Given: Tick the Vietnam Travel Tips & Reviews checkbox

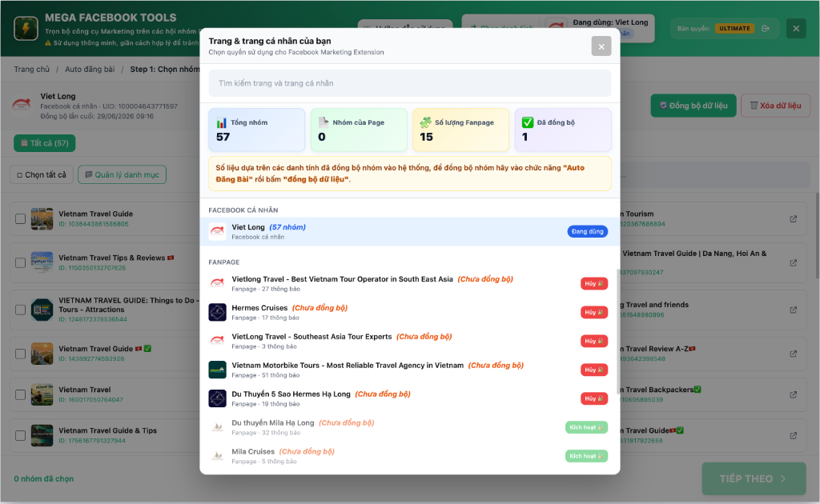Looking at the screenshot, I should point(20,262).
